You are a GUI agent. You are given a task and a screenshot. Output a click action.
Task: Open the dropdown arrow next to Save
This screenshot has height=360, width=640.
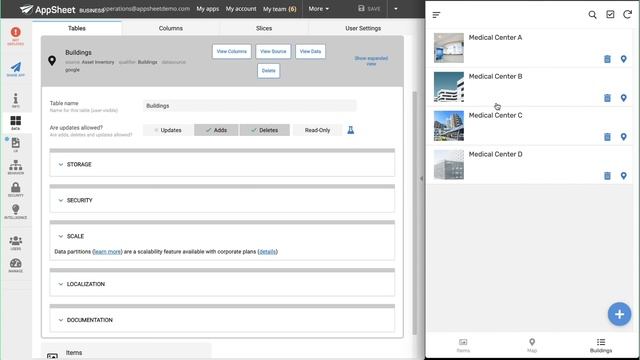(x=396, y=9)
